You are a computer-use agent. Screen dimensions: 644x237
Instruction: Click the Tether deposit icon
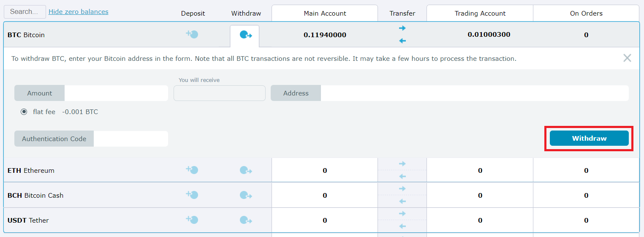(192, 220)
